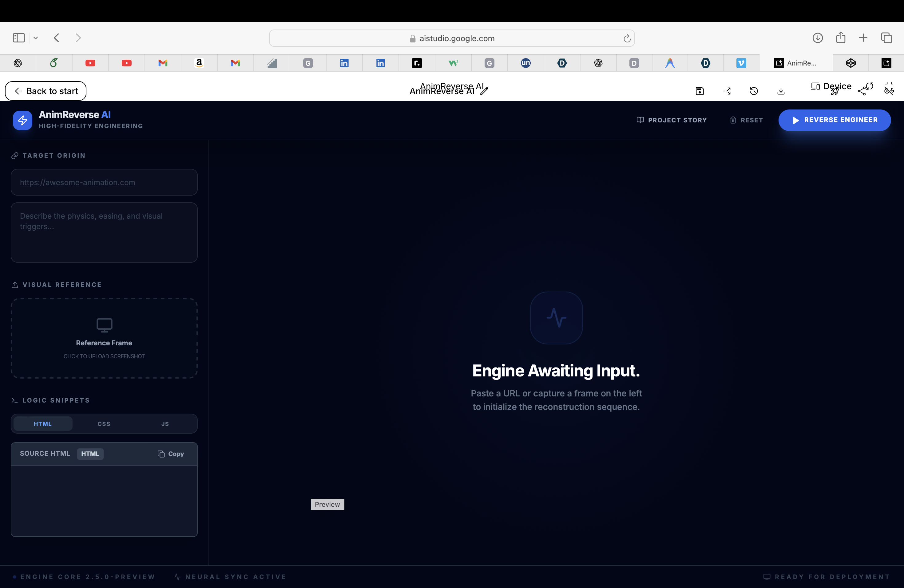Switch to the JS snippet tab

click(x=165, y=424)
